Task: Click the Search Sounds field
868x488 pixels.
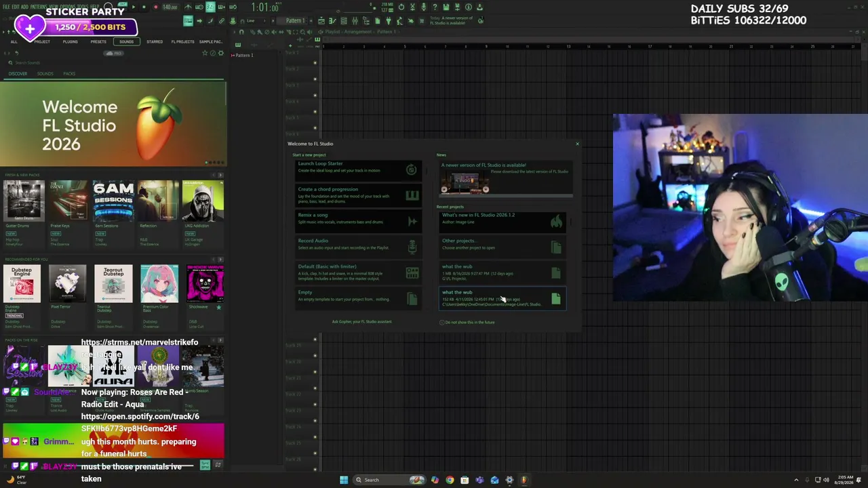Action: tap(113, 62)
